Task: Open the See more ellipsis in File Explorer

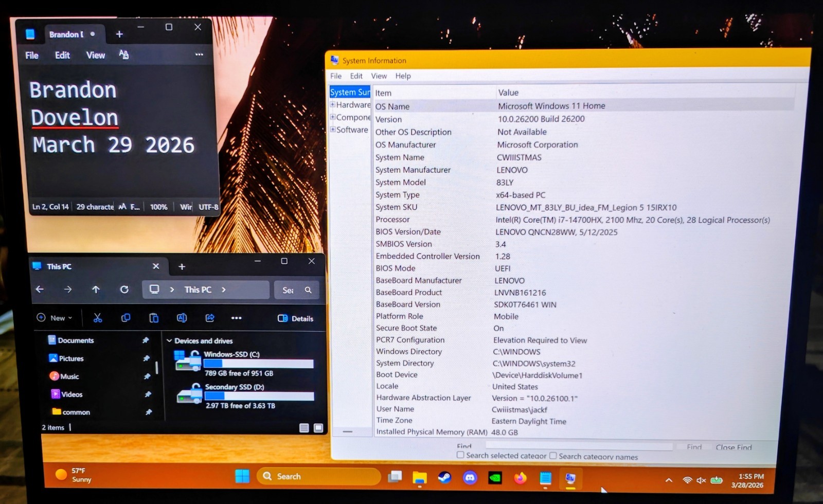Action: (x=237, y=318)
